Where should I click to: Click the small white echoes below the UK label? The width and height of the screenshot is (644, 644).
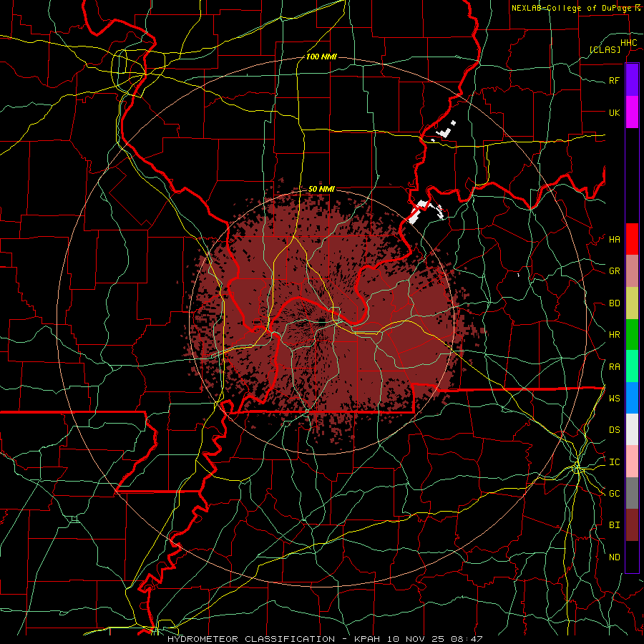click(x=444, y=131)
